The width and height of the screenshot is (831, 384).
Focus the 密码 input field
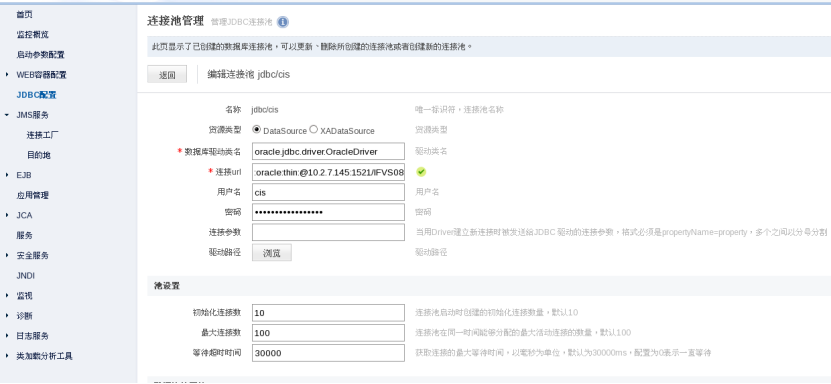328,212
